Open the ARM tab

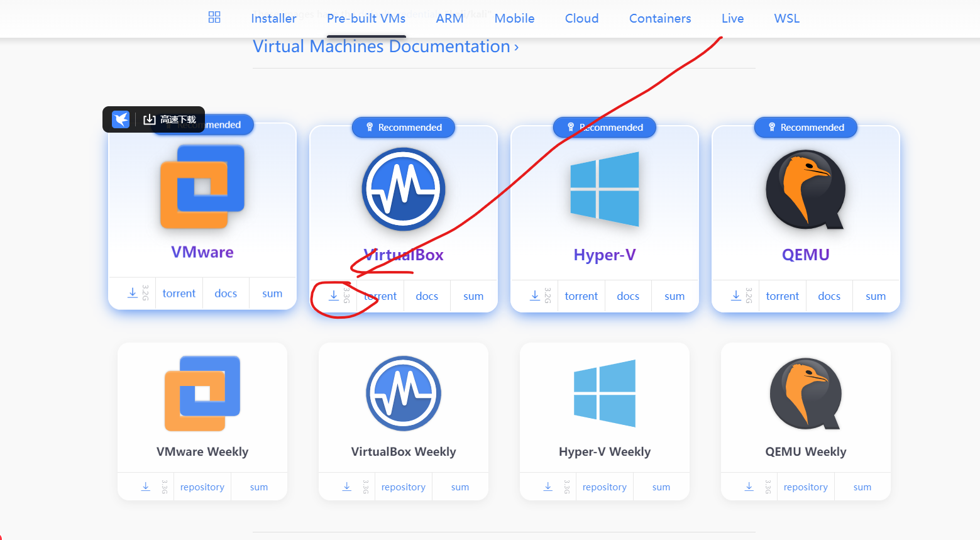tap(450, 18)
